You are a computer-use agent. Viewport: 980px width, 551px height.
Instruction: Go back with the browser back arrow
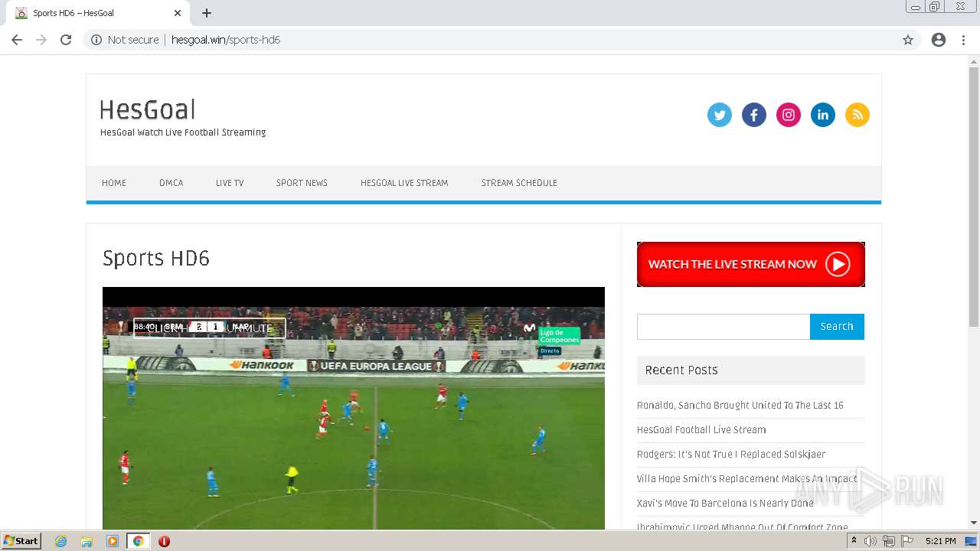[17, 40]
